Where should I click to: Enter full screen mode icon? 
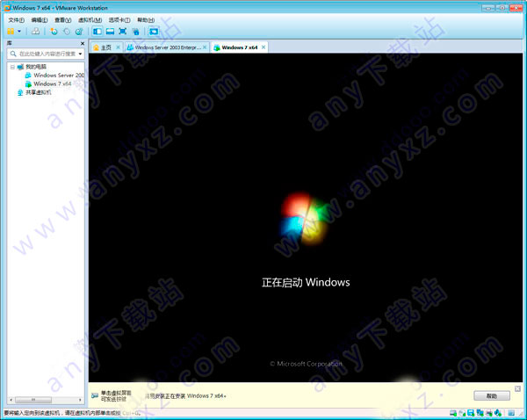coord(123,32)
